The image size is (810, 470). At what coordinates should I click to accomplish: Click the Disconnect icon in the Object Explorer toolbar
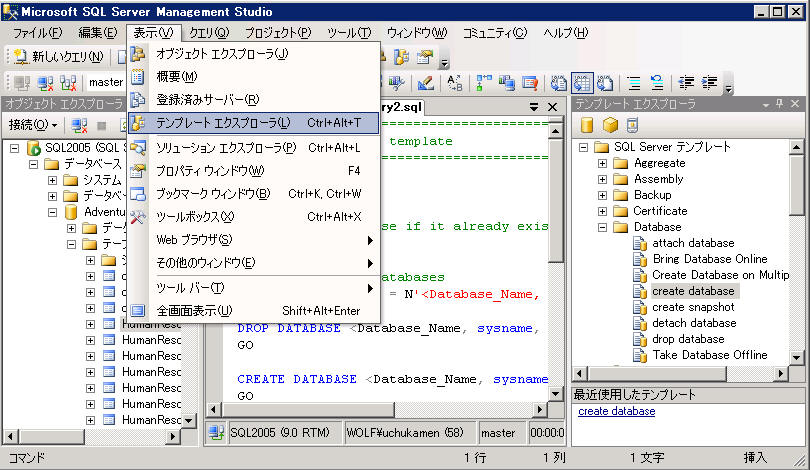pyautogui.click(x=79, y=125)
